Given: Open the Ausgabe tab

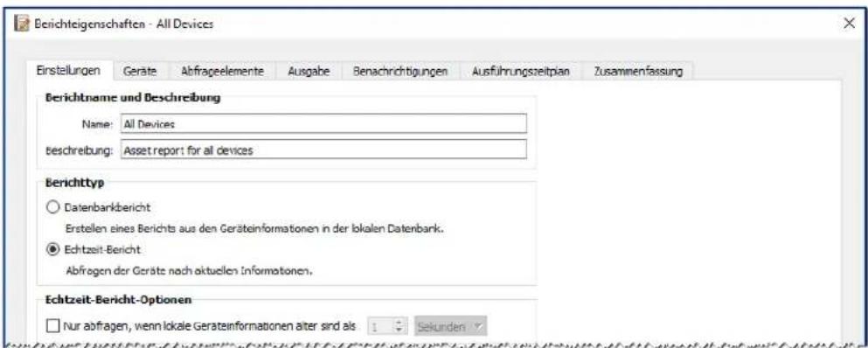Looking at the screenshot, I should (309, 71).
